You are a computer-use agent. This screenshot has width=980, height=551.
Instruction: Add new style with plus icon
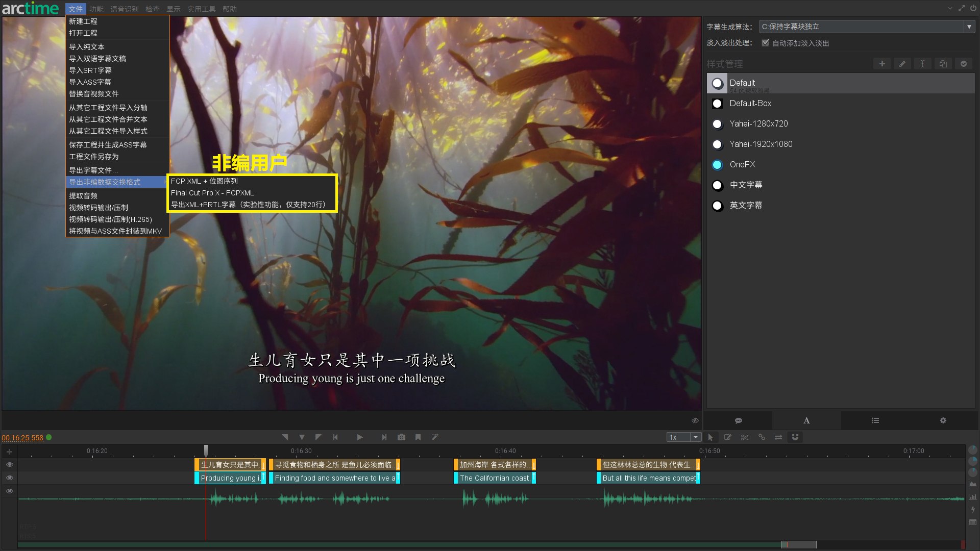click(x=882, y=64)
